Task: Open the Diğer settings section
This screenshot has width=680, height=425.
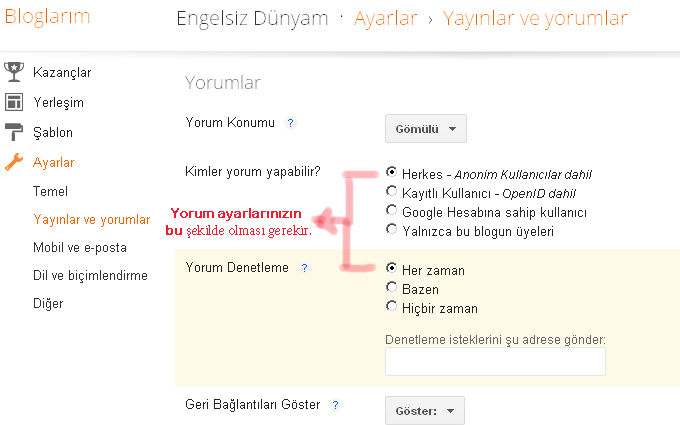Action: tap(48, 303)
